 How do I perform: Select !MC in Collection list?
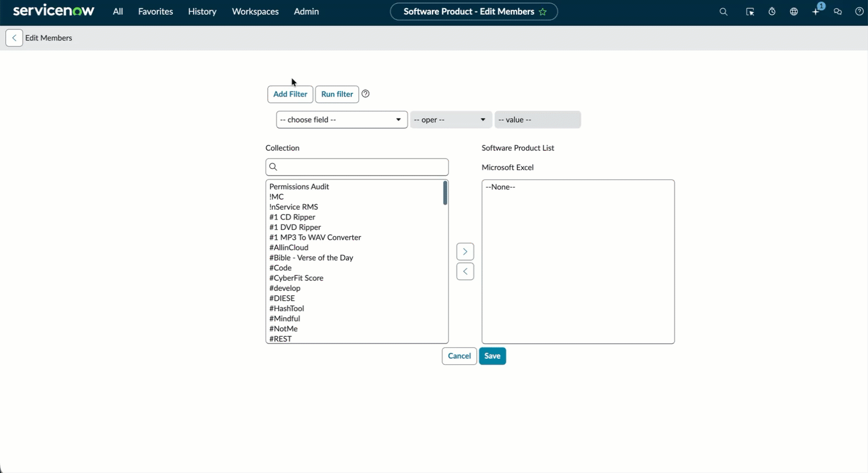(x=277, y=197)
